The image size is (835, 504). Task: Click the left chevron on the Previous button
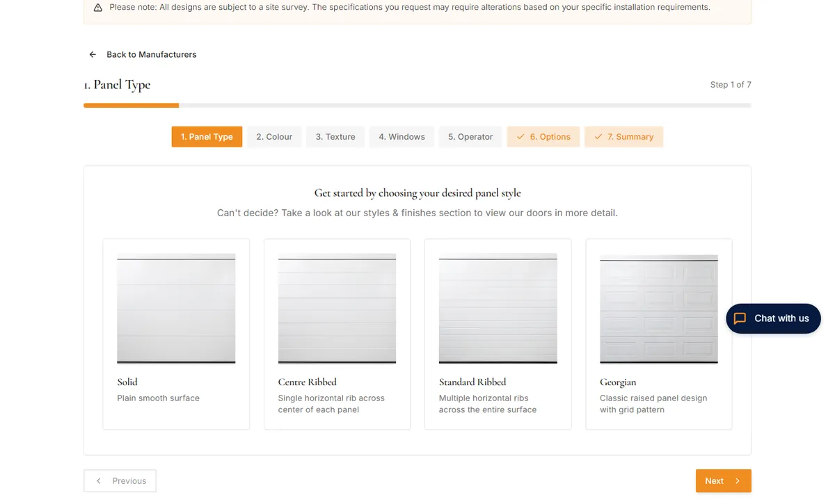point(99,481)
